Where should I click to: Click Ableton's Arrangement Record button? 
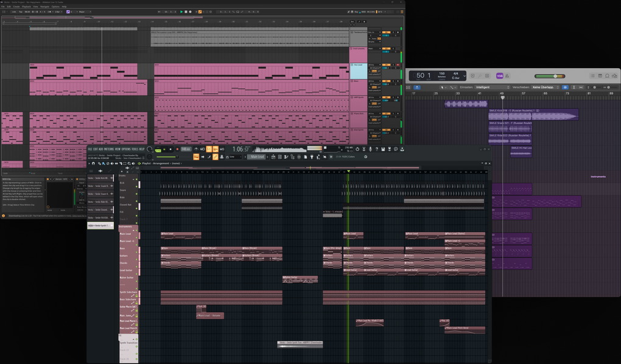click(x=190, y=12)
